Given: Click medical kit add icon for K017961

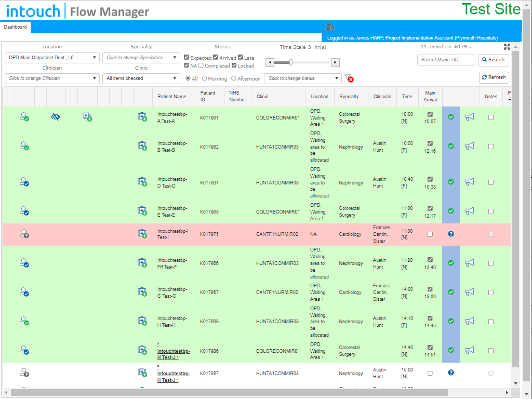Looking at the screenshot, I should coord(142,117).
